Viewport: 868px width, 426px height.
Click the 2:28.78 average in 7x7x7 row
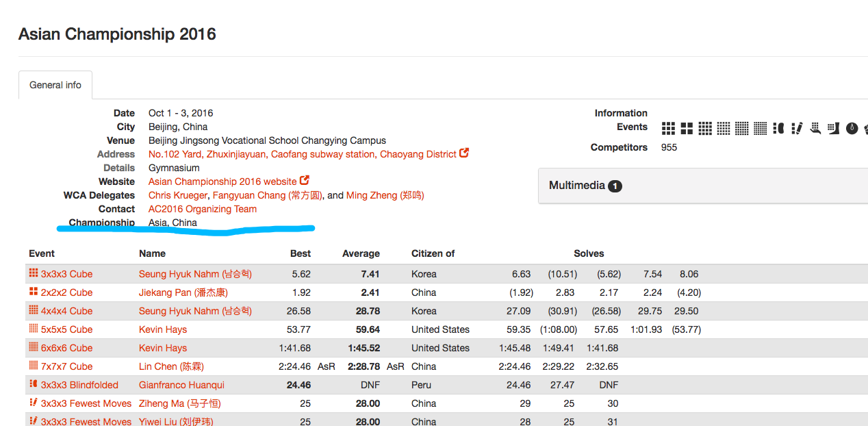363,366
